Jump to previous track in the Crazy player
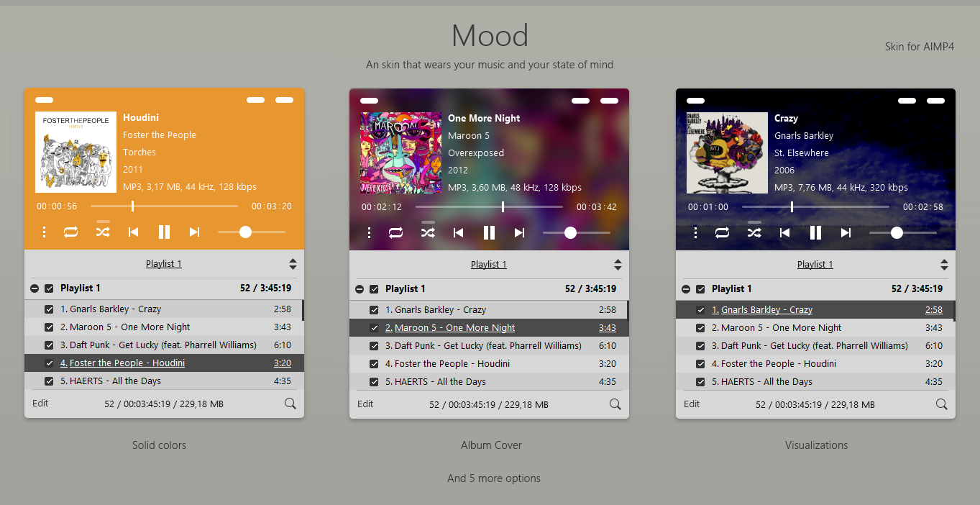Image resolution: width=980 pixels, height=505 pixels. [784, 232]
